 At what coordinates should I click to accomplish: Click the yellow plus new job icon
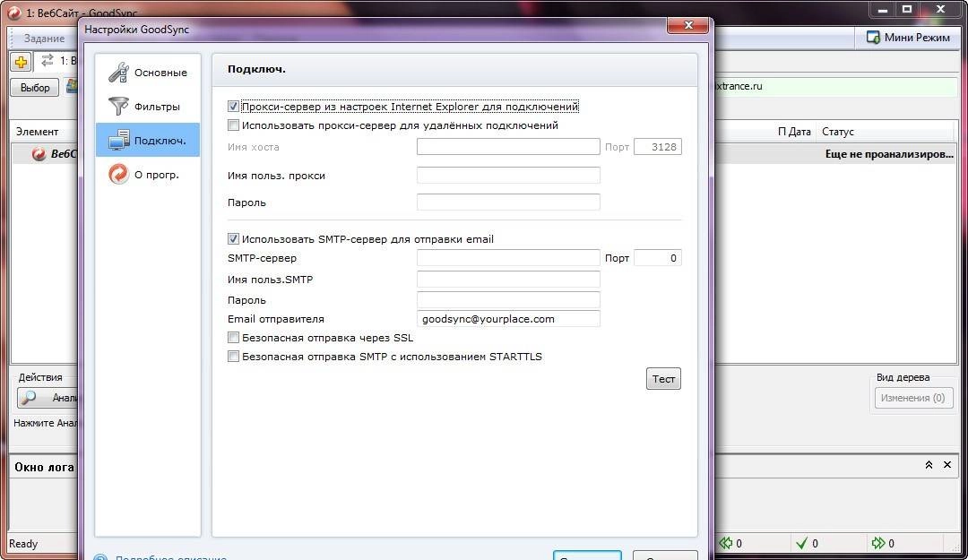coord(21,62)
